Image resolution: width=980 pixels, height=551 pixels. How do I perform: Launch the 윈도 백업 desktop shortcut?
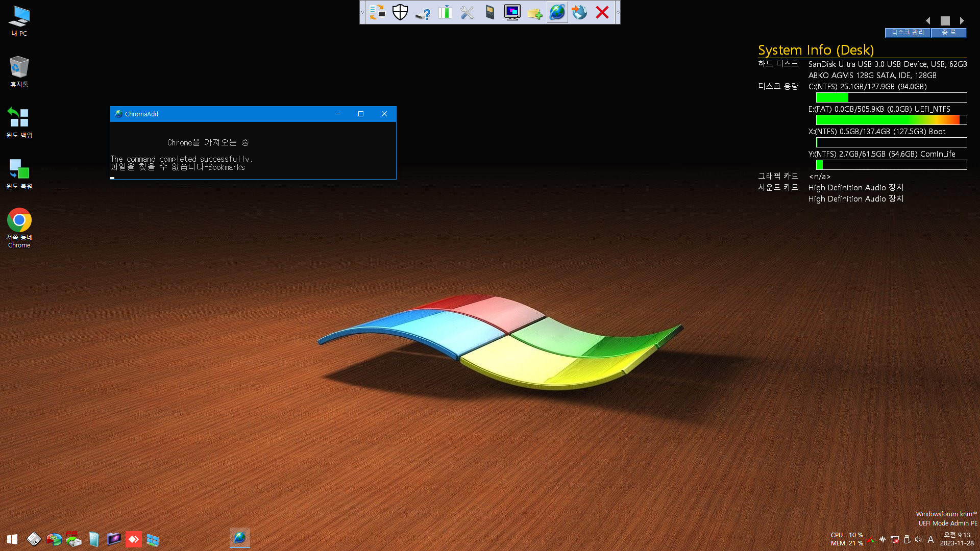19,123
